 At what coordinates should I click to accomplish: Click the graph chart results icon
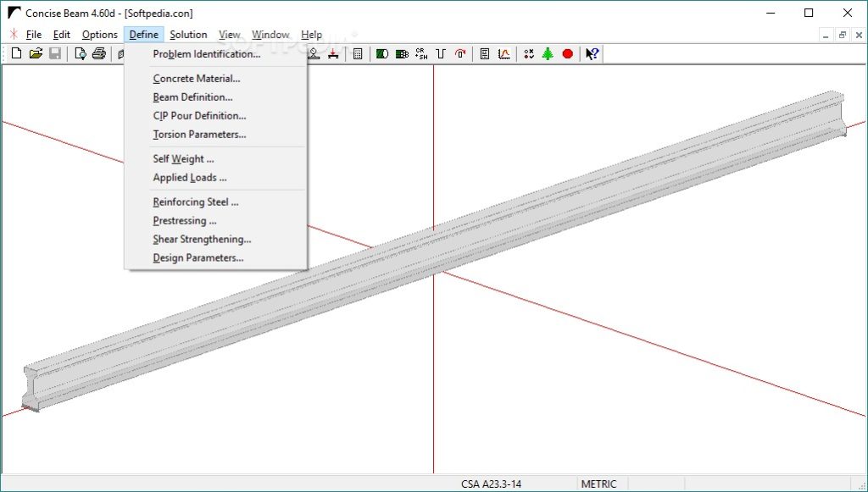click(504, 54)
